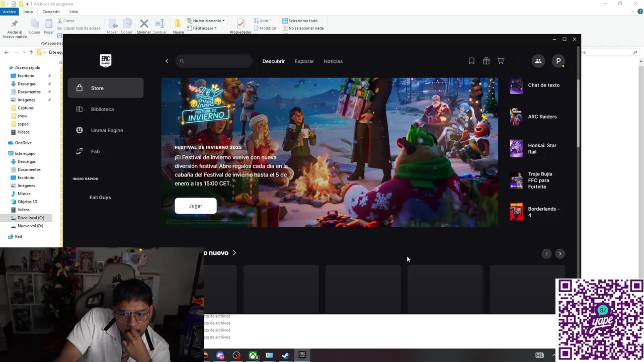Switch to Compartir ribbon tab in Explorer
The width and height of the screenshot is (644, 362).
click(51, 12)
